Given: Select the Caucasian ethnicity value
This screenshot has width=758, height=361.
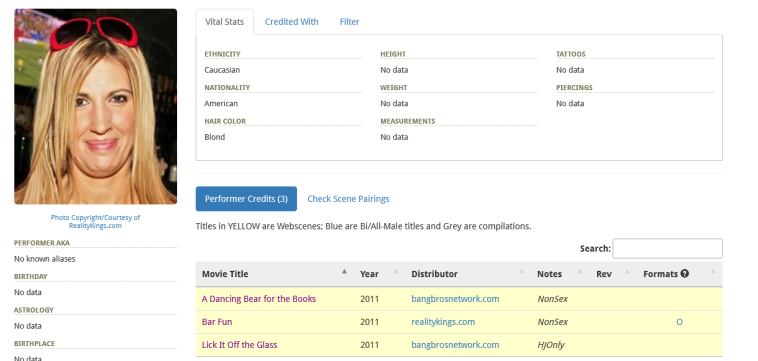Looking at the screenshot, I should pyautogui.click(x=222, y=70).
